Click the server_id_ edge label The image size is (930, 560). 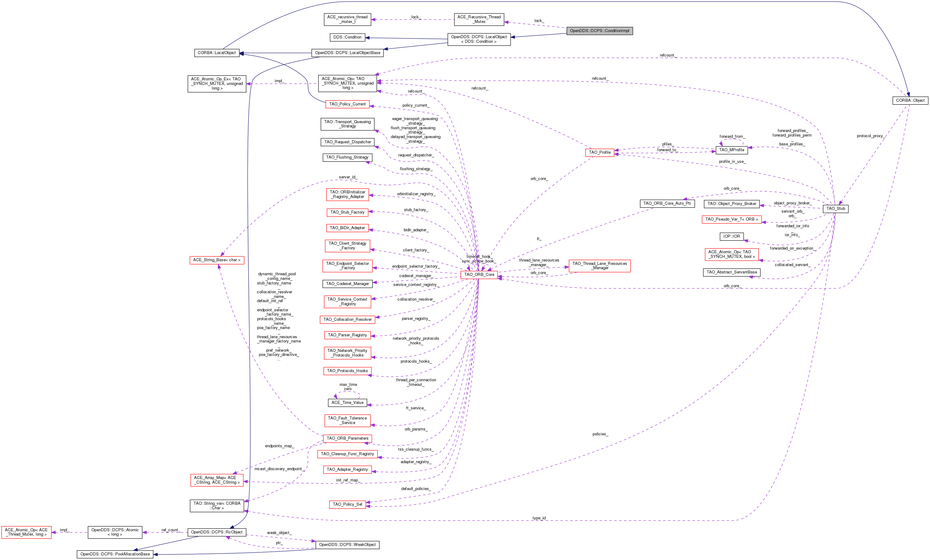[347, 177]
